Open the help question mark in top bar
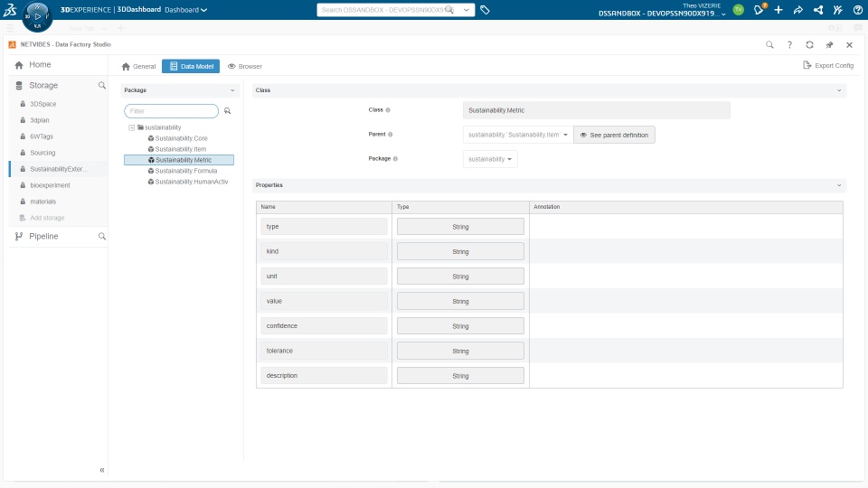 pos(857,9)
